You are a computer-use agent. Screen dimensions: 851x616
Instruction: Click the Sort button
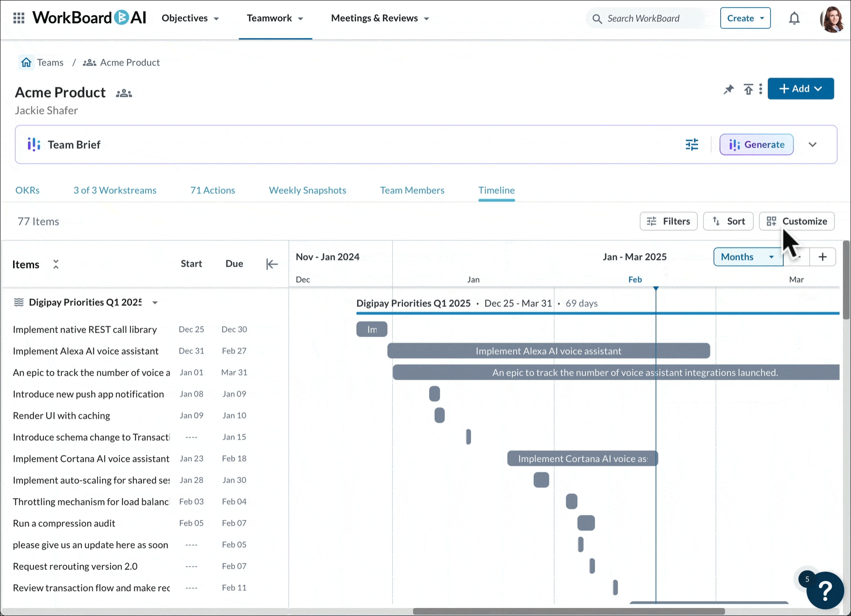click(728, 221)
